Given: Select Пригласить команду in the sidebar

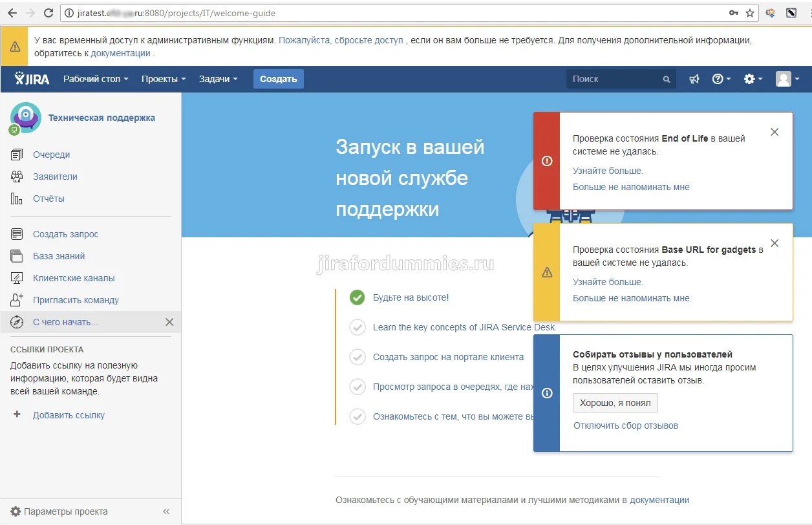Looking at the screenshot, I should (x=76, y=300).
